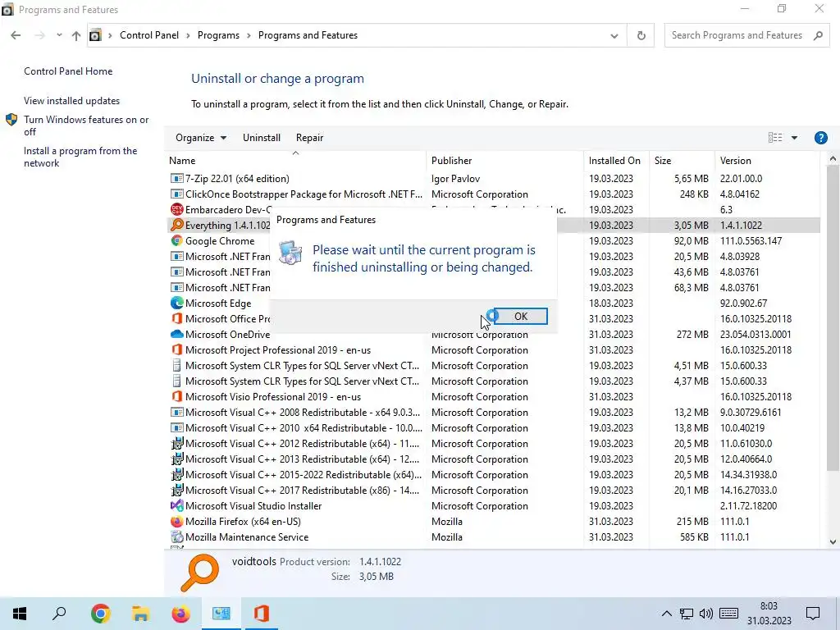Click the Microsoft OneDrive cloud icon
Viewport: 840px width, 630px height.
[176, 335]
